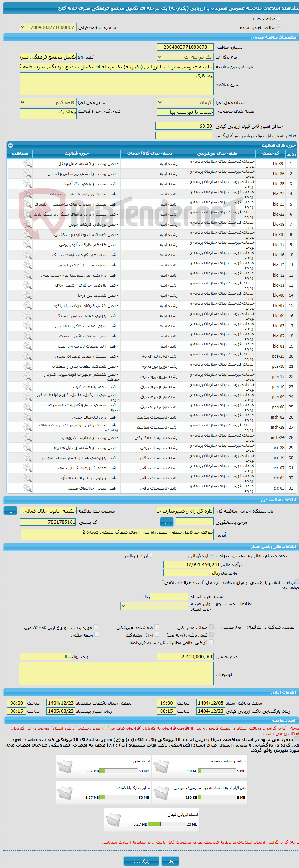
Task: Open the متن قرارداد folder icon
Action: point(161,793)
